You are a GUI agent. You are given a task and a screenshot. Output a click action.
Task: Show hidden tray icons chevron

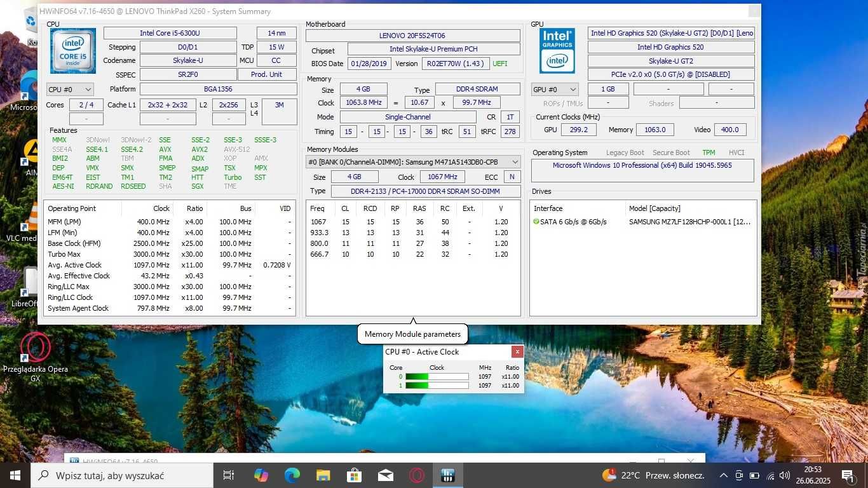[x=723, y=475]
